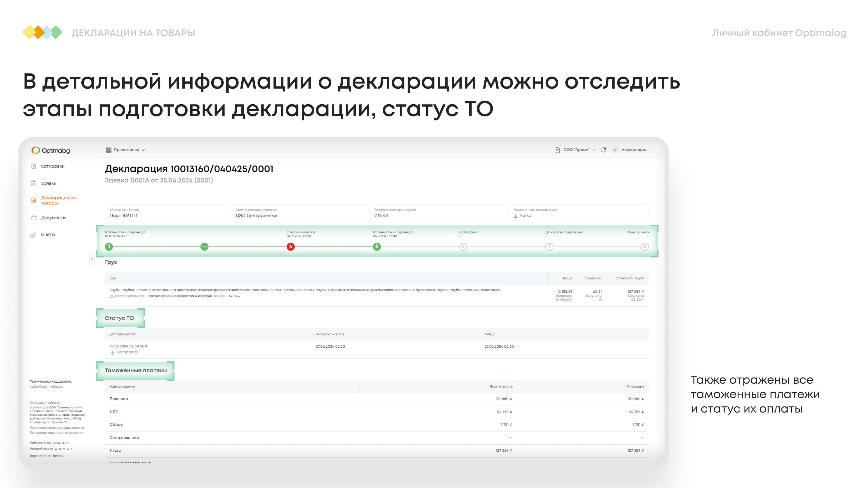
Task: Open the ООО "Ареал" company selector
Action: [x=576, y=150]
